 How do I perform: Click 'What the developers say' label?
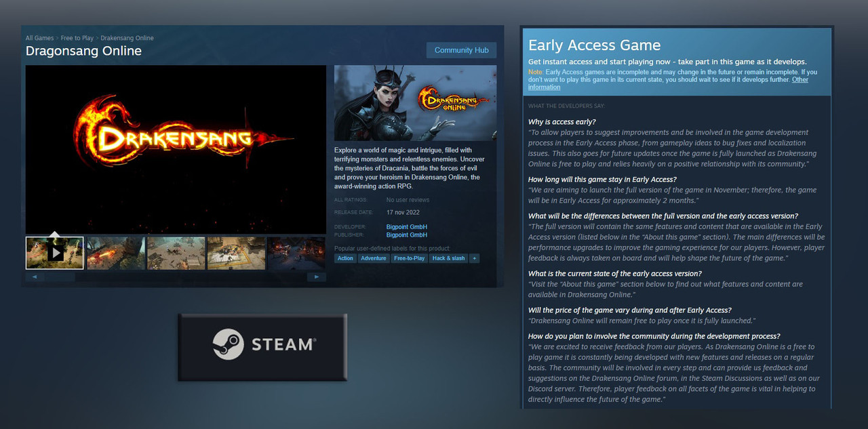tap(566, 106)
